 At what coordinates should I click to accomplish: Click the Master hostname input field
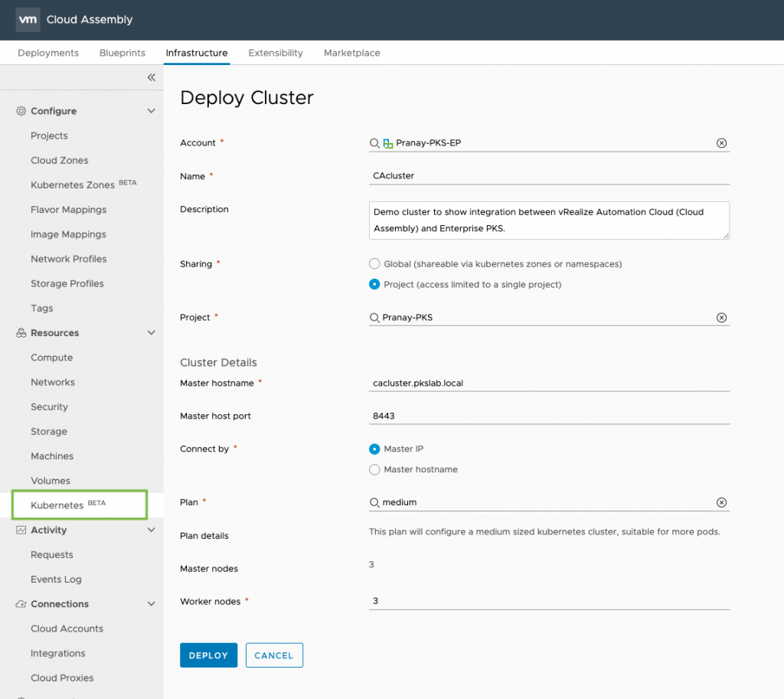tap(549, 384)
